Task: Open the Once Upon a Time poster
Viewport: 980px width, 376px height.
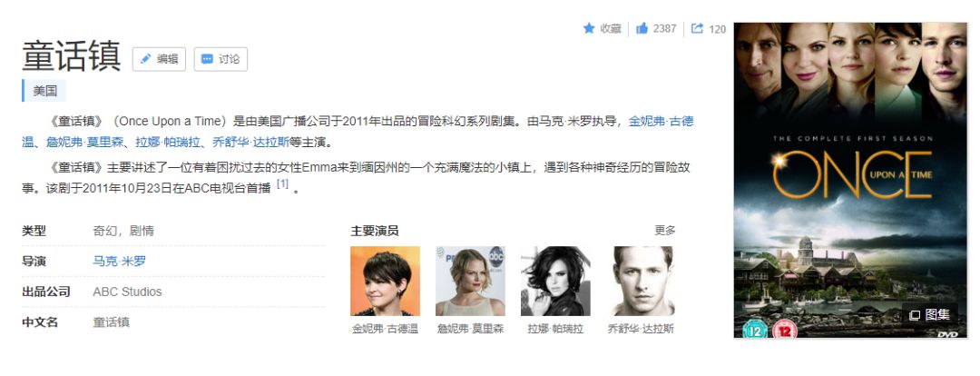Action: pos(850,180)
